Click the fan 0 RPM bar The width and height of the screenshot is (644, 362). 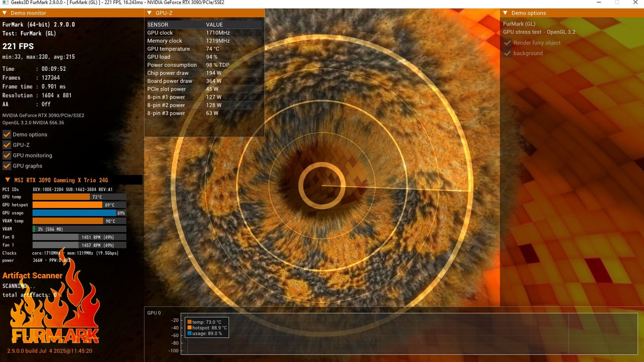tap(79, 237)
